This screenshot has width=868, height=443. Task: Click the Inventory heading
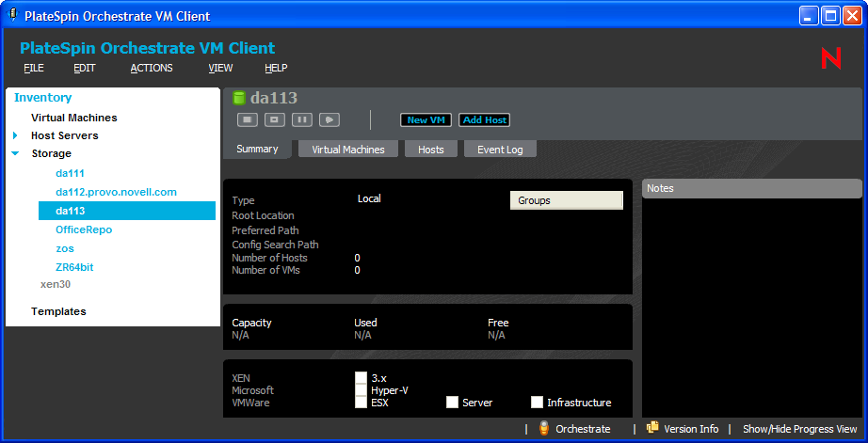pos(43,97)
